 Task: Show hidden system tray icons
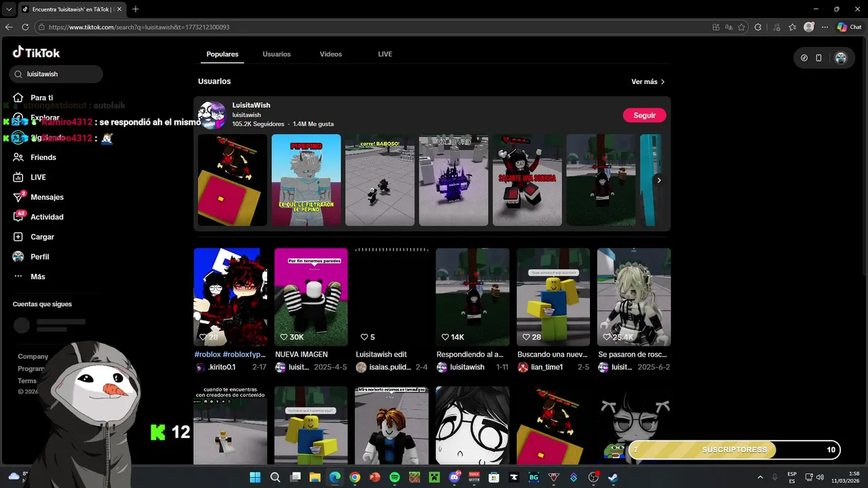tap(760, 477)
